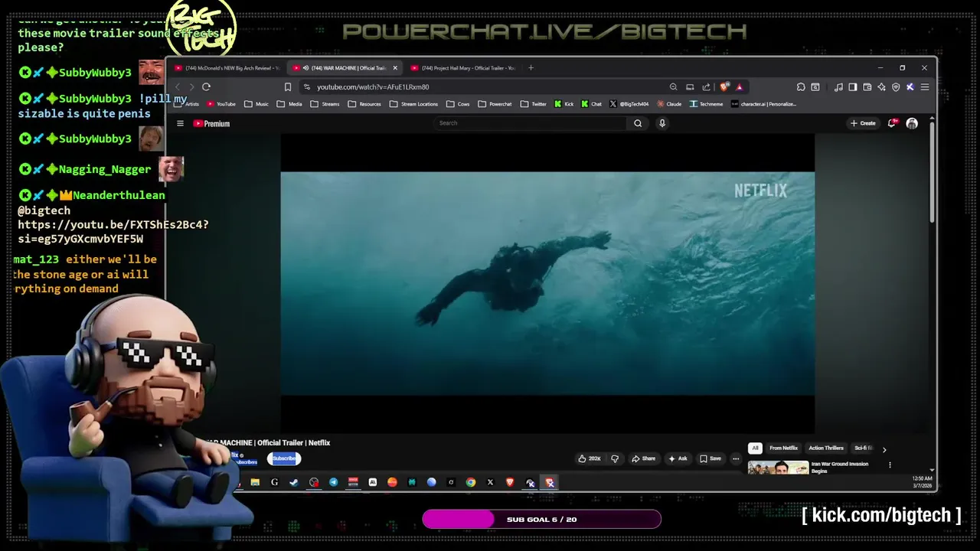
Task: Open the Artists bookmark folder
Action: click(188, 104)
